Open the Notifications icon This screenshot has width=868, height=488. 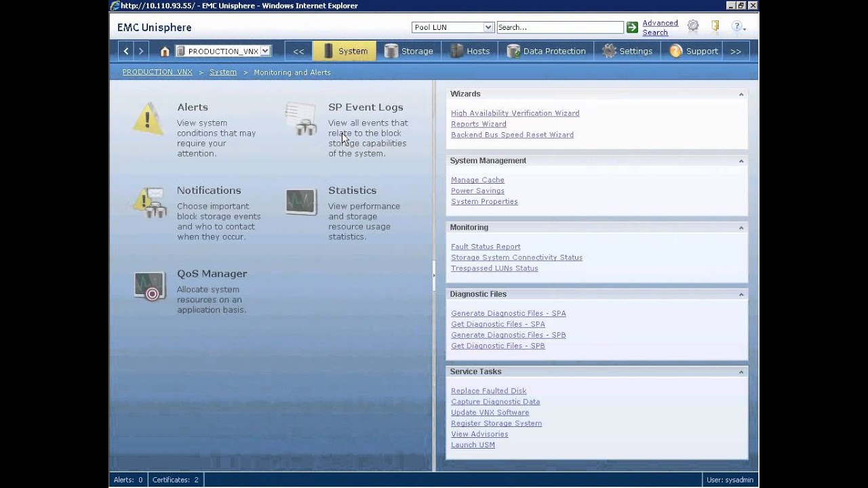(x=149, y=202)
